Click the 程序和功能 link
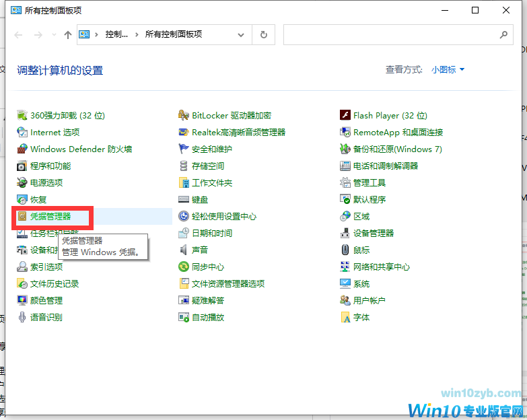Image resolution: width=527 pixels, height=420 pixels. point(50,166)
